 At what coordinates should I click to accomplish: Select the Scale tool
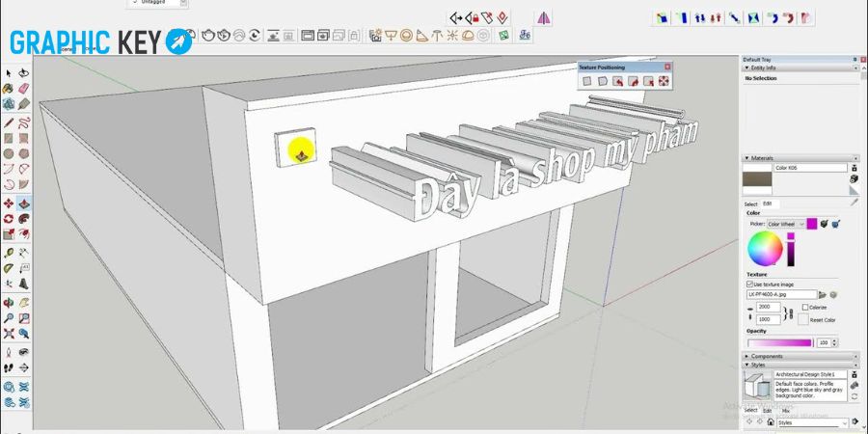pyautogui.click(x=9, y=234)
